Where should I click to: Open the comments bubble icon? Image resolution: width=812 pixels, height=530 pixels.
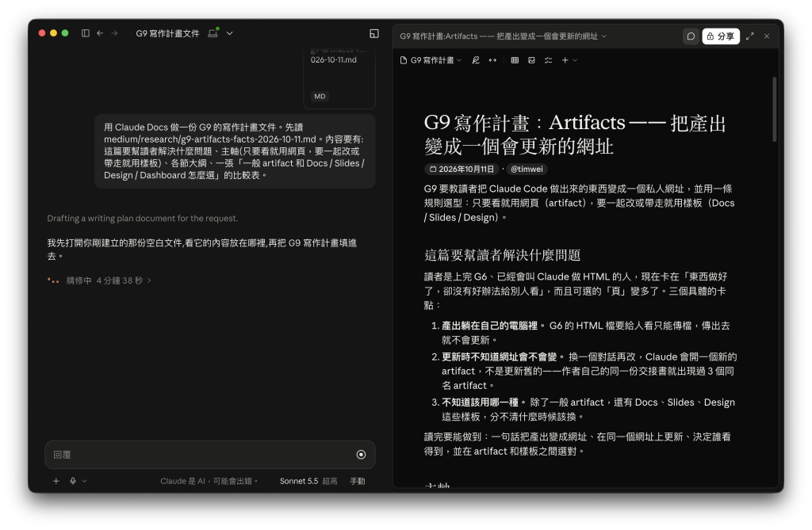tap(691, 36)
